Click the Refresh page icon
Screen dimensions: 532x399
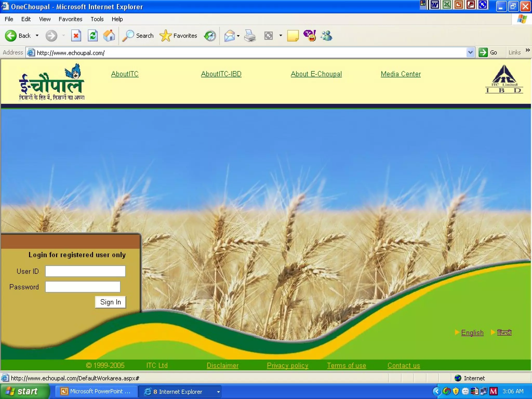point(92,36)
